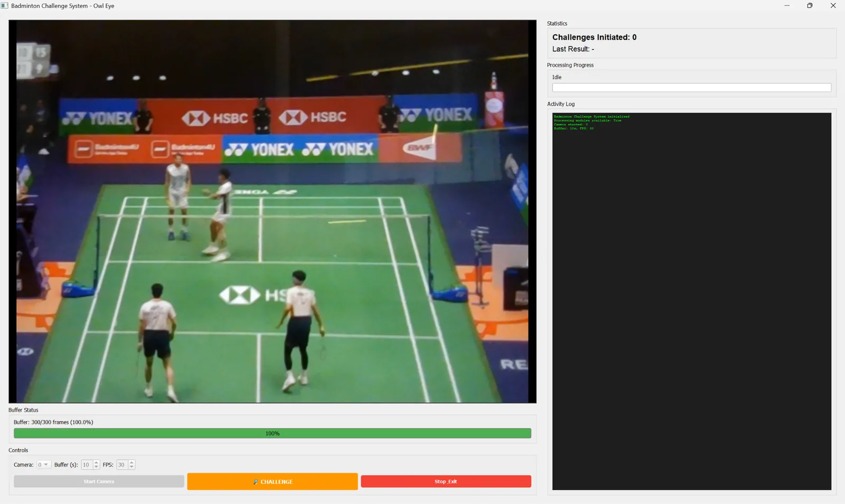Click the red Stop_Exit button
The image size is (845, 504).
(x=446, y=481)
